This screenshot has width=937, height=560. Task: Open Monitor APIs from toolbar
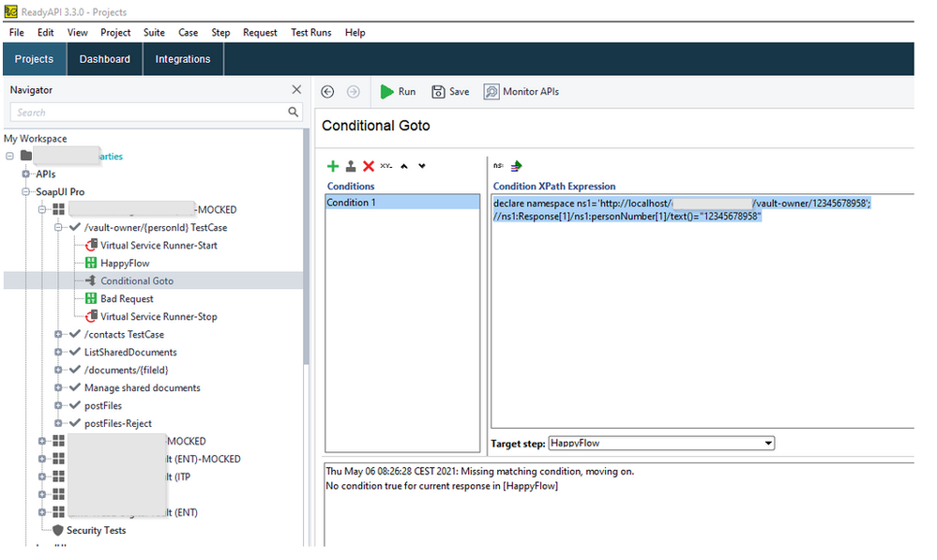pos(521,92)
